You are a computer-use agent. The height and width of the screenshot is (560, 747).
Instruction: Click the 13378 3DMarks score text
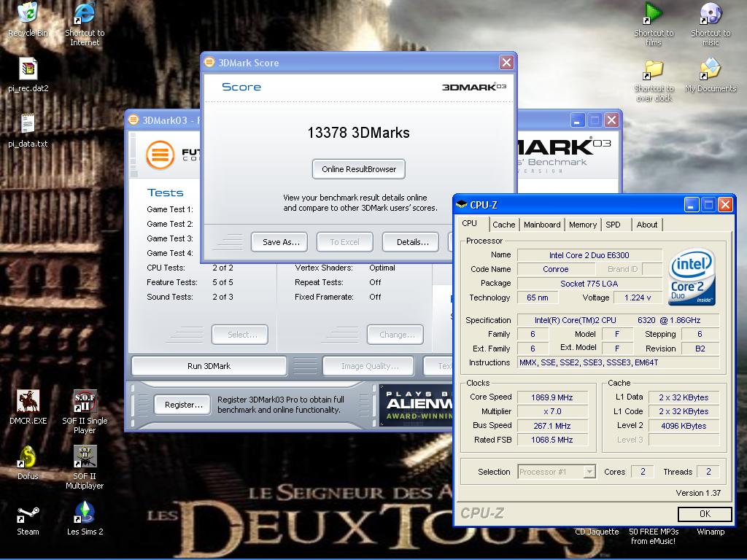[x=358, y=133]
